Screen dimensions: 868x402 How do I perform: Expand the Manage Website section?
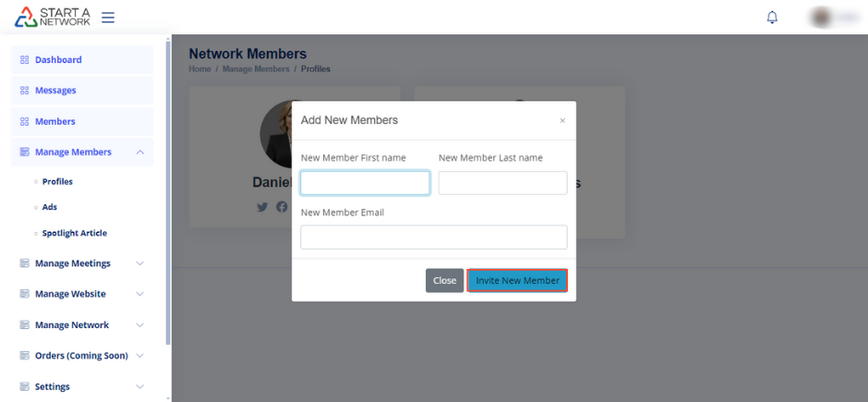pos(139,294)
